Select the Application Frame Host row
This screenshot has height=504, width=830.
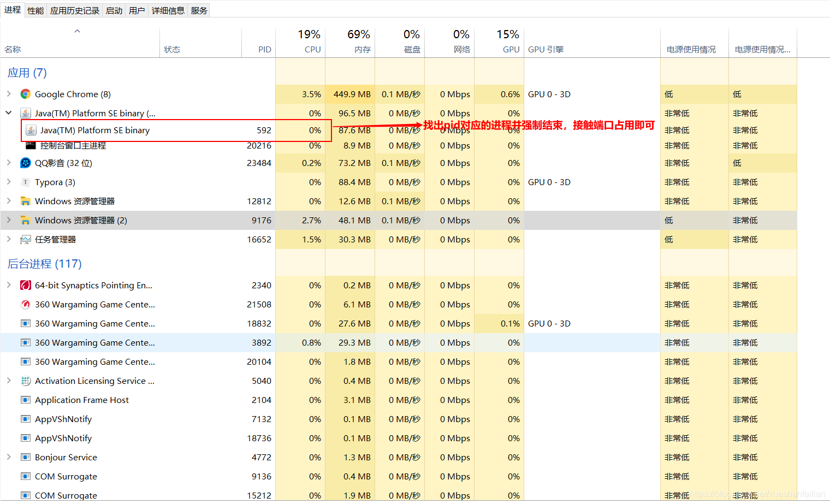pyautogui.click(x=399, y=400)
